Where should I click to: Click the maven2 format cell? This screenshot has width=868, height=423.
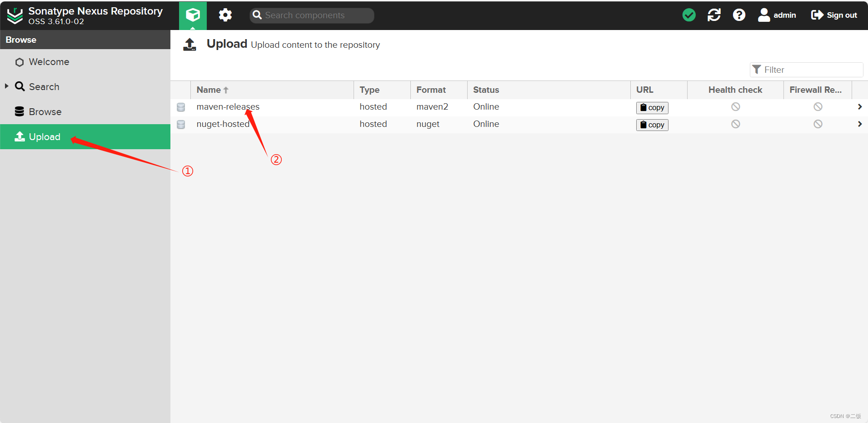tap(432, 107)
